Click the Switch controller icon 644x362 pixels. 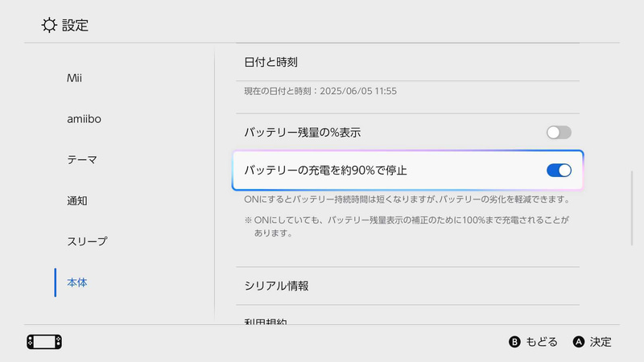coord(44,342)
